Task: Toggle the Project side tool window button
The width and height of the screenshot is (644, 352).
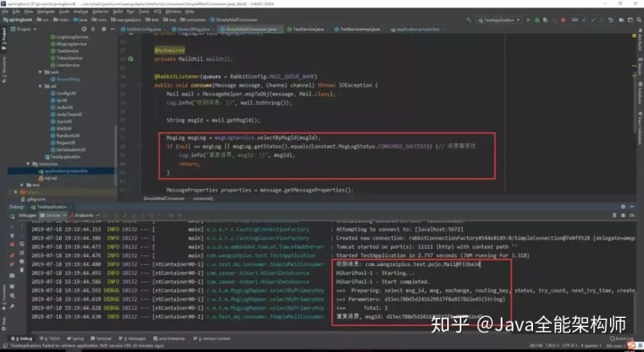Action: 4,39
